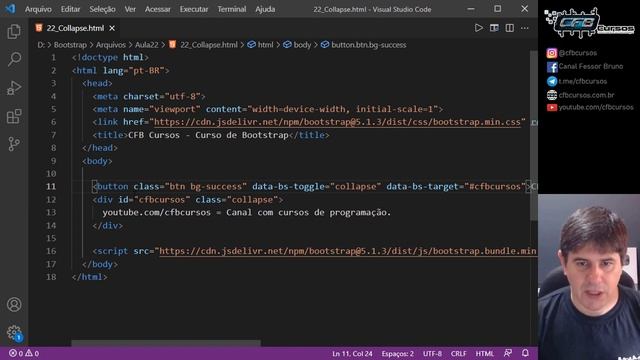640x360 pixels.
Task: Change encoding via UTF-8 status entry
Action: tap(432, 353)
